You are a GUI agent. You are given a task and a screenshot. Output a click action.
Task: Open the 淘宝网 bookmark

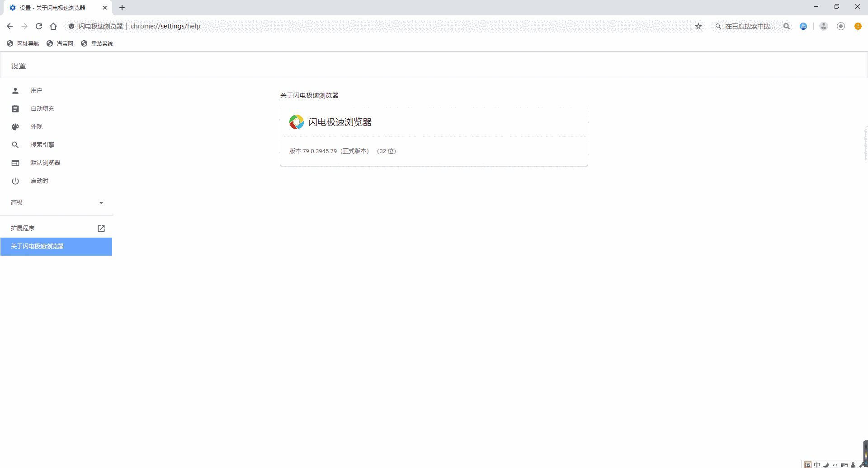coord(60,43)
